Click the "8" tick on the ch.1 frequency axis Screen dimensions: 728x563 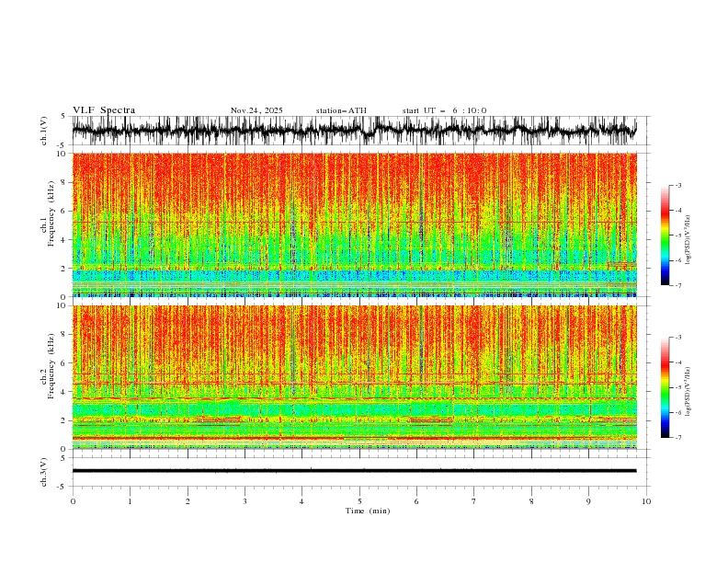[64, 182]
